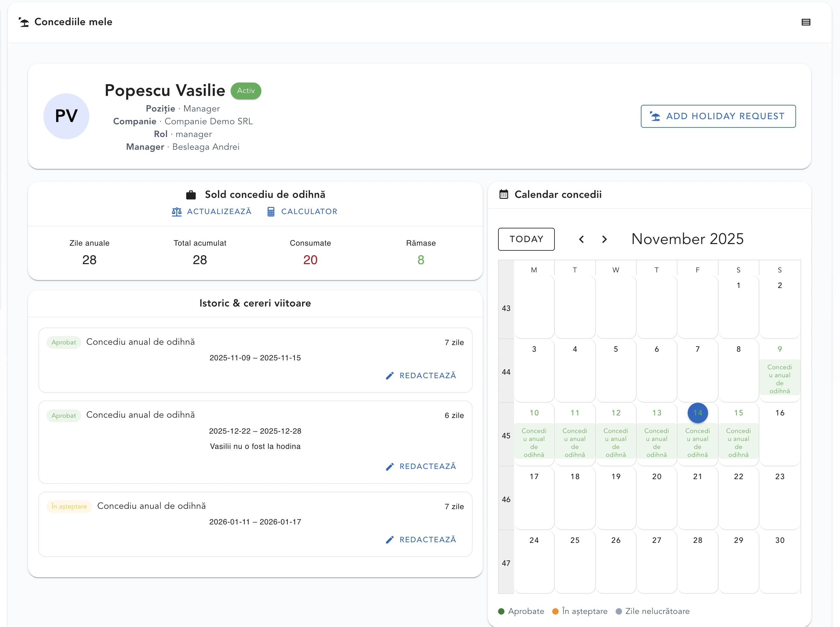Click grey Zile nelucrătoare legend dot
The image size is (840, 627).
619,611
